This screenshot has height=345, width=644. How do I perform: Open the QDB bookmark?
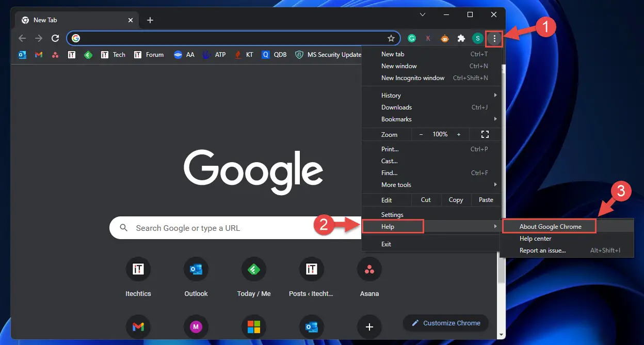(274, 55)
